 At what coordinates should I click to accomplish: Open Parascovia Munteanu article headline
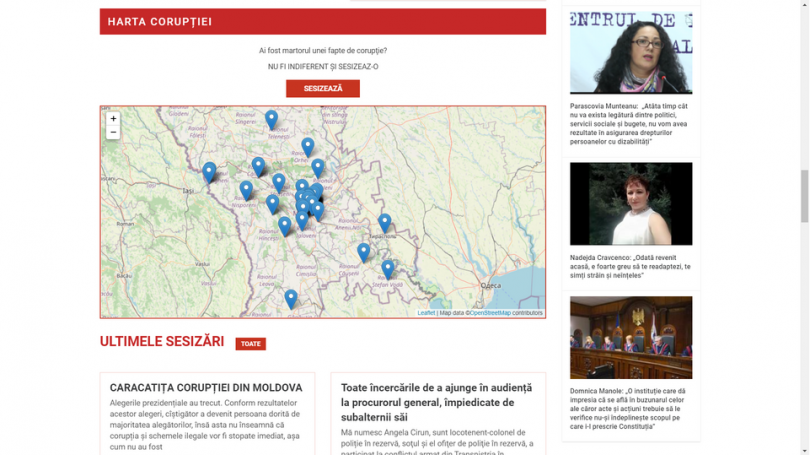629,124
